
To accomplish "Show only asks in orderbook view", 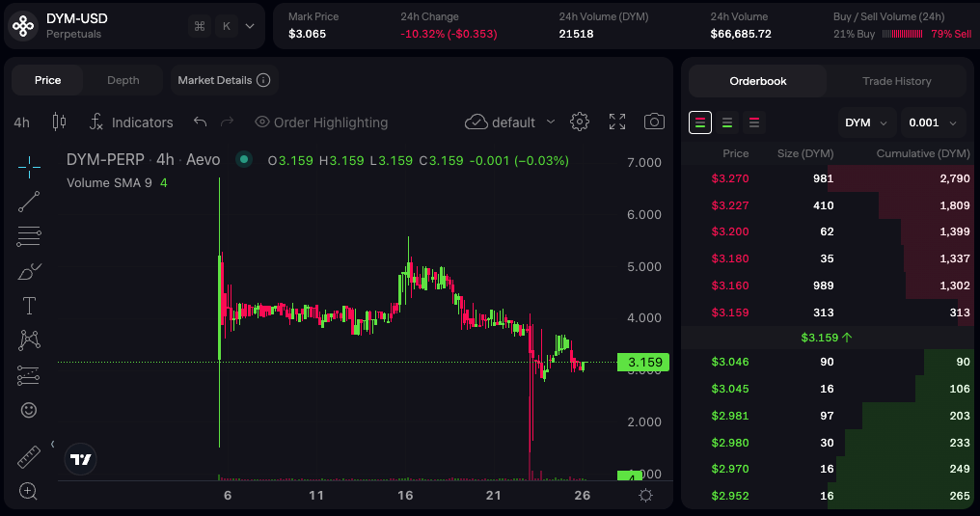I will pyautogui.click(x=754, y=122).
